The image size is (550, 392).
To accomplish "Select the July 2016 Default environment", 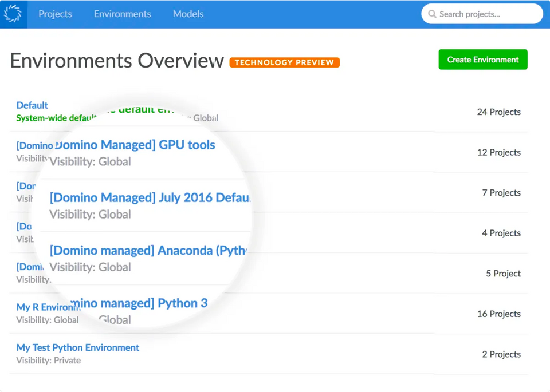I will (x=150, y=198).
